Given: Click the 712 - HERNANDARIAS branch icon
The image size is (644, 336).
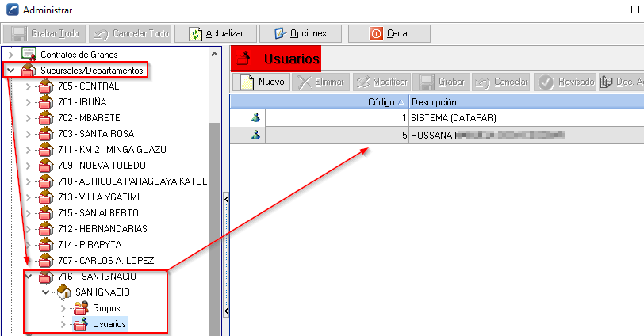Looking at the screenshot, I should pyautogui.click(x=46, y=229).
